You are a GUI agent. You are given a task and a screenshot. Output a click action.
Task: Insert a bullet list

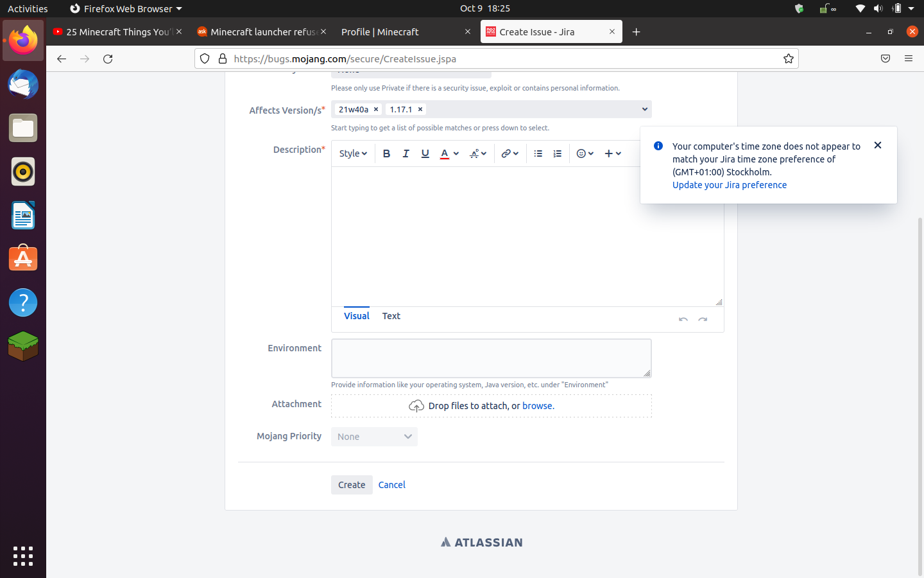[538, 153]
